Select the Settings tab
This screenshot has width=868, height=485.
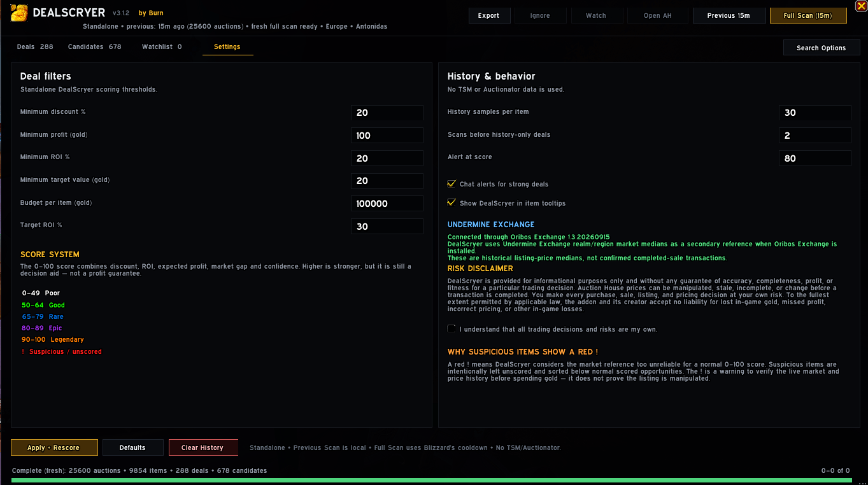pos(227,46)
